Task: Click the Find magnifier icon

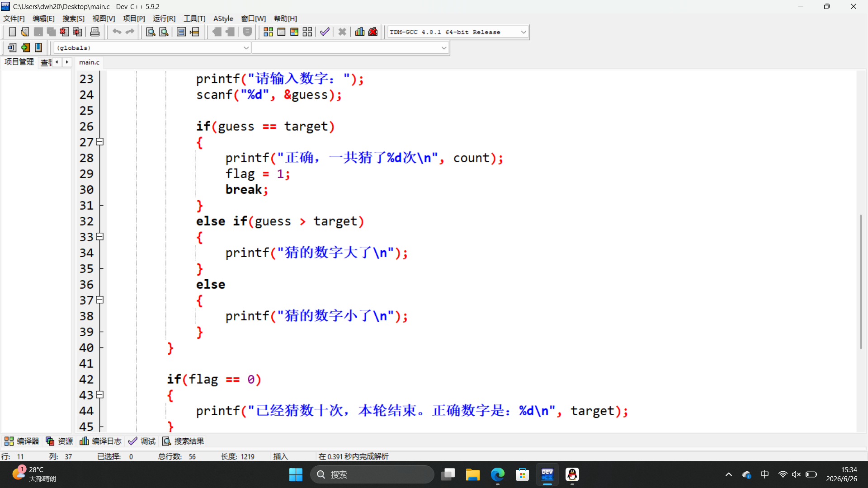Action: coord(151,32)
